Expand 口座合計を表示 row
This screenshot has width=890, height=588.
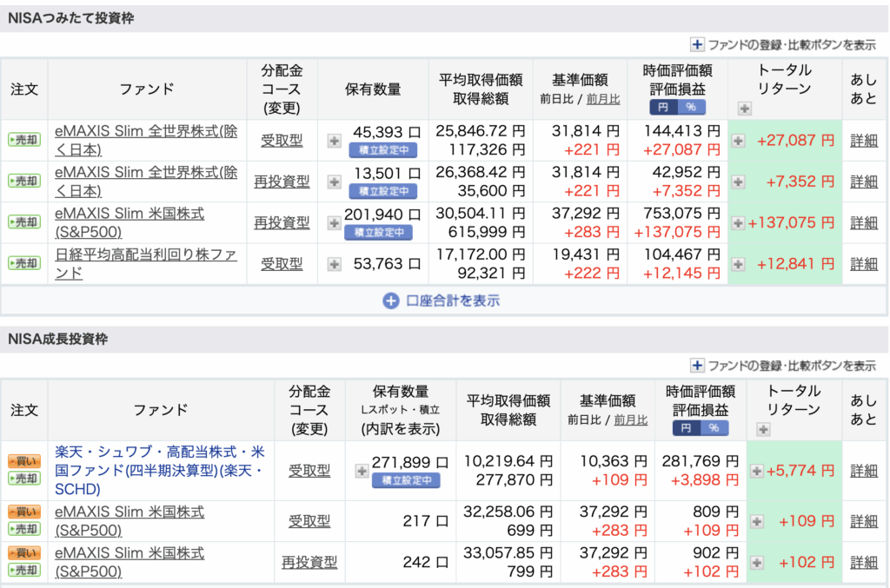442,301
